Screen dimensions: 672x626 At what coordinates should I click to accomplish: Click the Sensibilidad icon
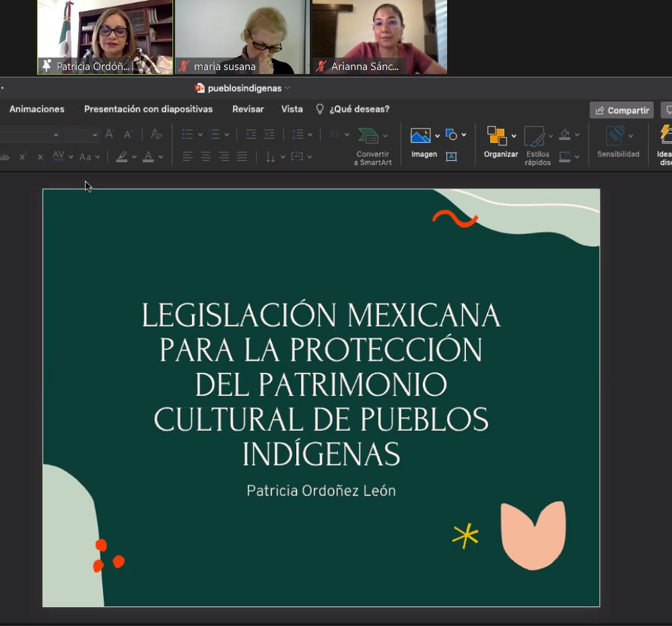[x=615, y=136]
